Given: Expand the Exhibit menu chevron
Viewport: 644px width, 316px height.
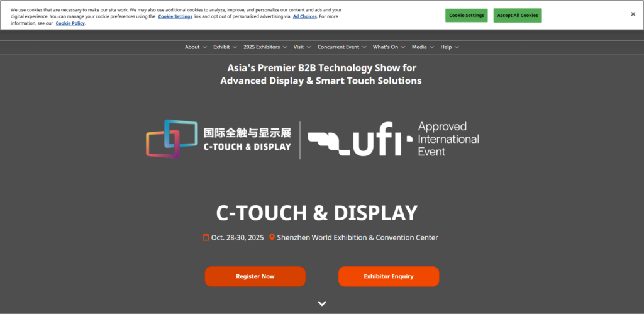Looking at the screenshot, I should point(235,47).
